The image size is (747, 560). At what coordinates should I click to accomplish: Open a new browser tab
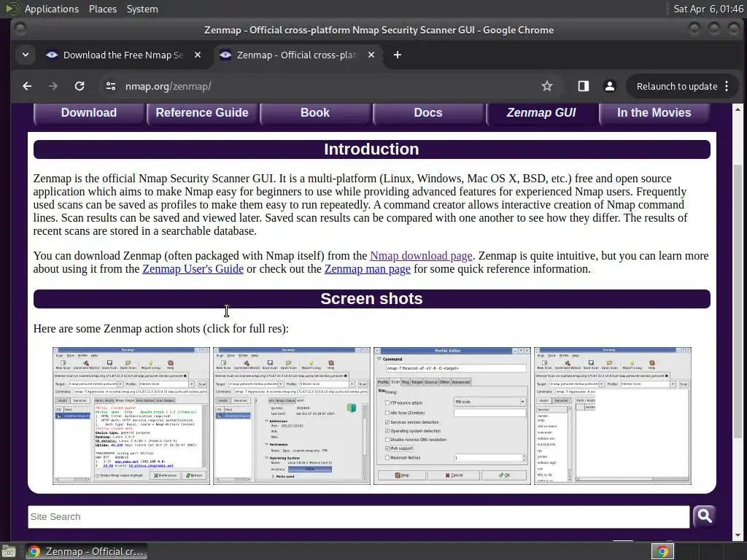(398, 55)
